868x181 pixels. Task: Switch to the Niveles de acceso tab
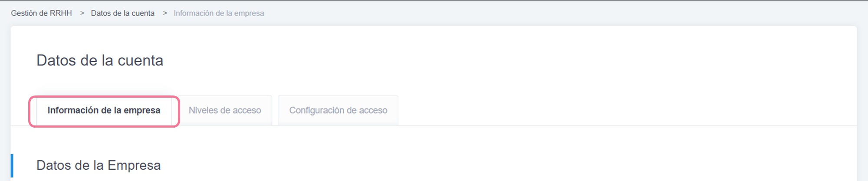pos(225,111)
